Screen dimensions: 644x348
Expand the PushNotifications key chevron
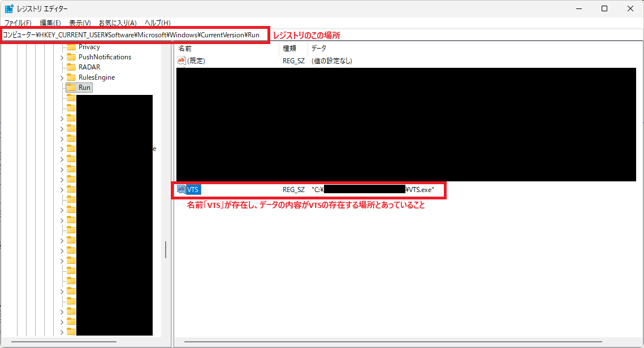coord(62,57)
